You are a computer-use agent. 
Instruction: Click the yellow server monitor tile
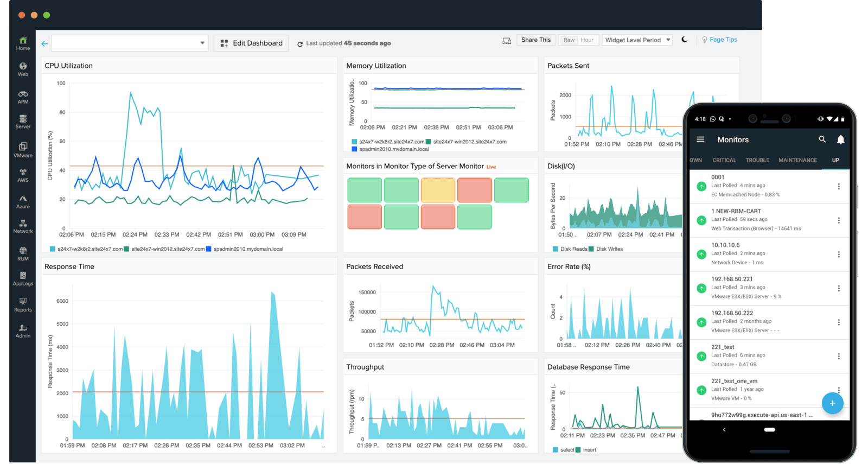click(x=438, y=190)
